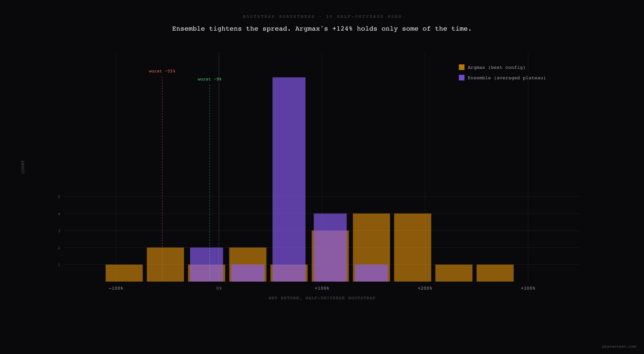
Task: Click the "4" tick on the count axis
Action: [x=59, y=214]
